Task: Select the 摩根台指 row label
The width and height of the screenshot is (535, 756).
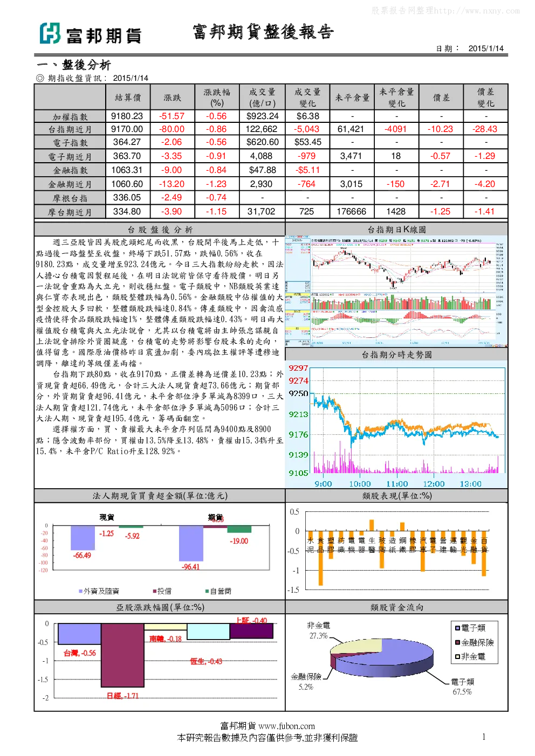Action: pyautogui.click(x=70, y=198)
